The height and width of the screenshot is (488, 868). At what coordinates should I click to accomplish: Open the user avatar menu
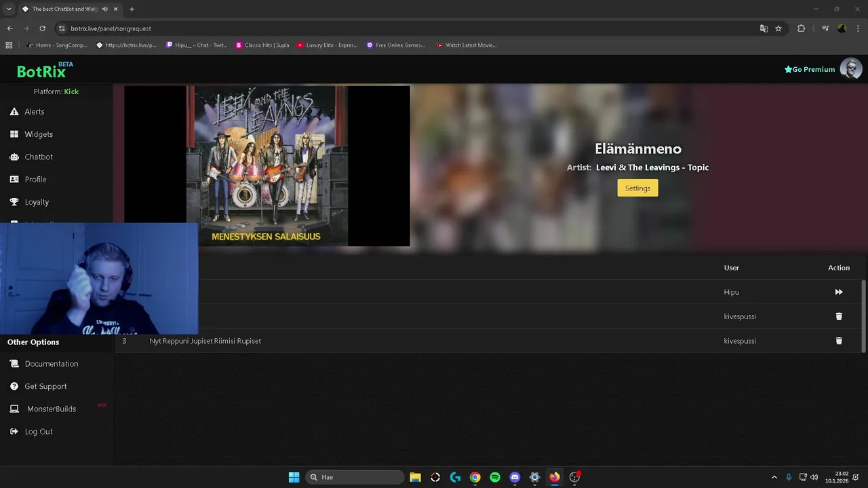pos(851,68)
